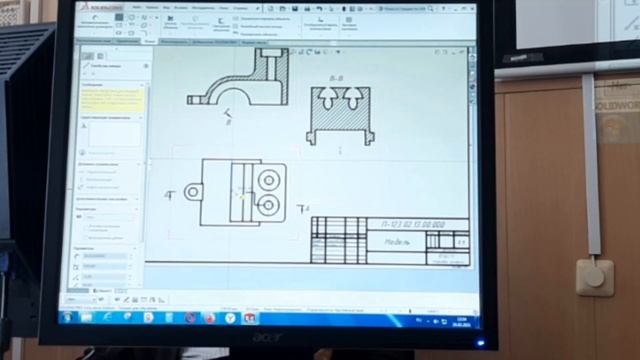Collapse the lower Parameters section chevron

134,248
